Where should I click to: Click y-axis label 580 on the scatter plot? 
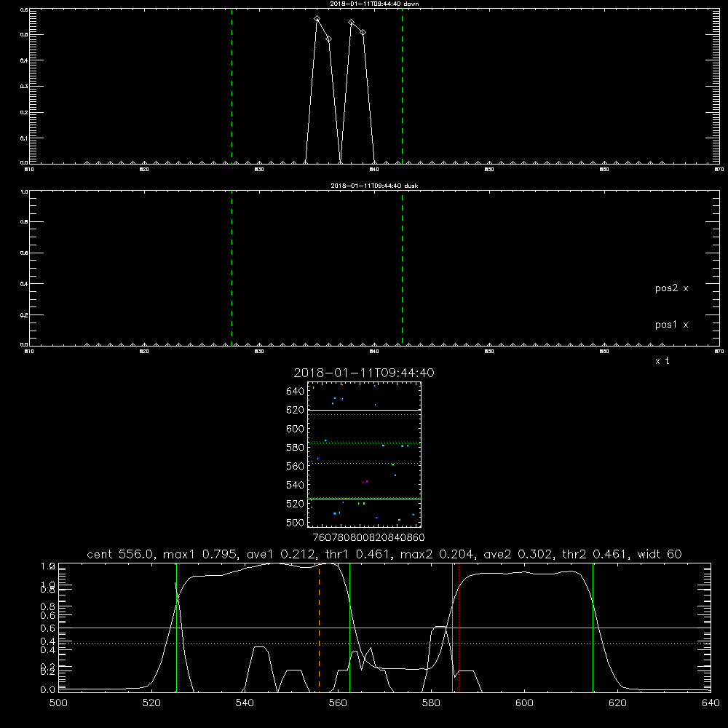[x=296, y=448]
